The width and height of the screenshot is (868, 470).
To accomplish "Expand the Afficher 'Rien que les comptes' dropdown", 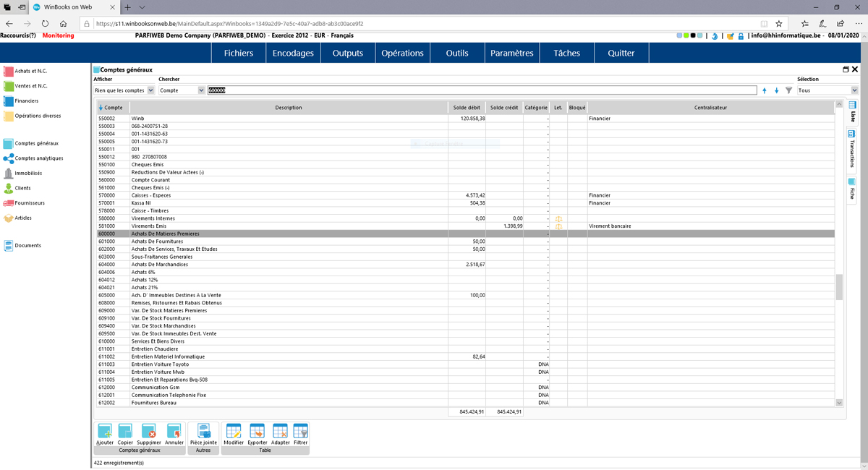I will (150, 90).
